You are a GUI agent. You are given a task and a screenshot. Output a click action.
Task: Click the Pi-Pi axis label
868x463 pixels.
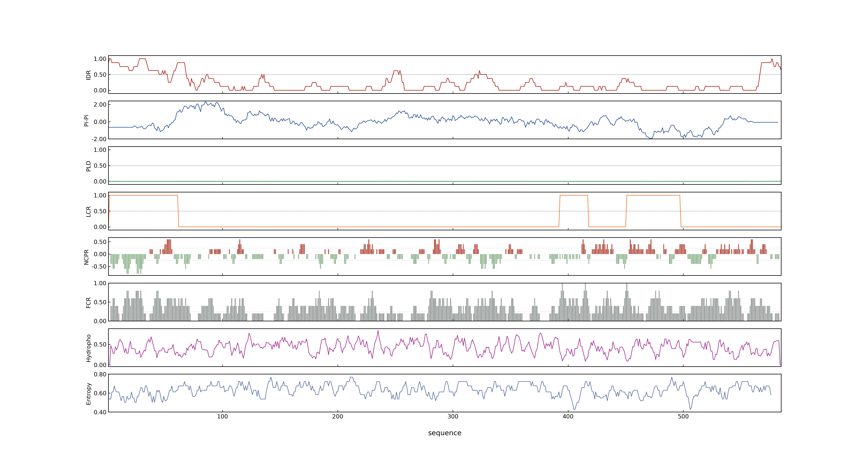pos(86,121)
